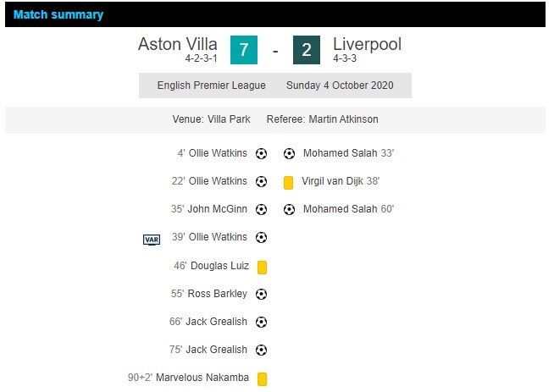Click the goal icon beside 75' Jack Grealish
Screen dimensions: 554x392
[262, 350]
